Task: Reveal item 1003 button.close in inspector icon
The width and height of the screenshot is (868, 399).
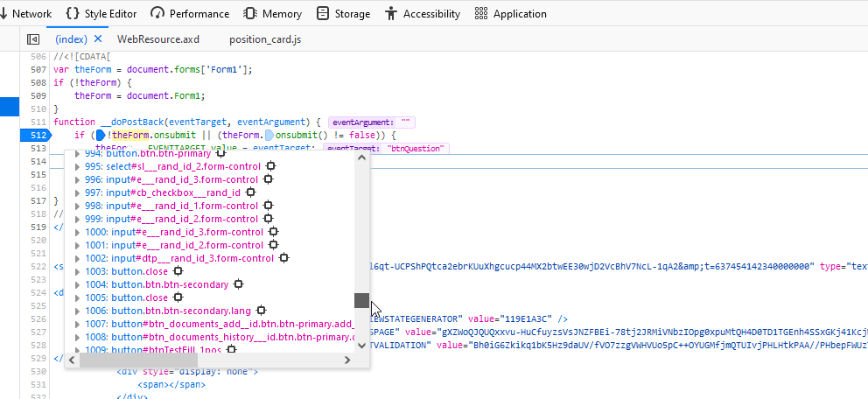Action: 177,271
